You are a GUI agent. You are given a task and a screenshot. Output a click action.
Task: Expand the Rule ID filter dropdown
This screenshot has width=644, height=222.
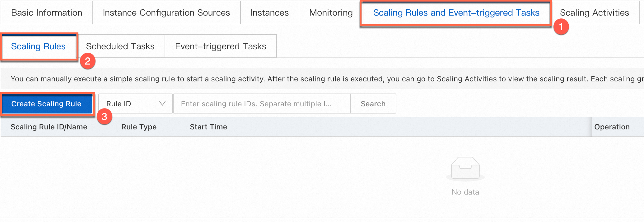(135, 104)
